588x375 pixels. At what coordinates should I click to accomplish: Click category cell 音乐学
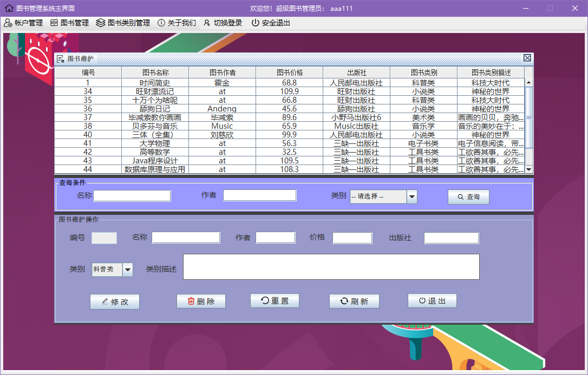point(424,126)
